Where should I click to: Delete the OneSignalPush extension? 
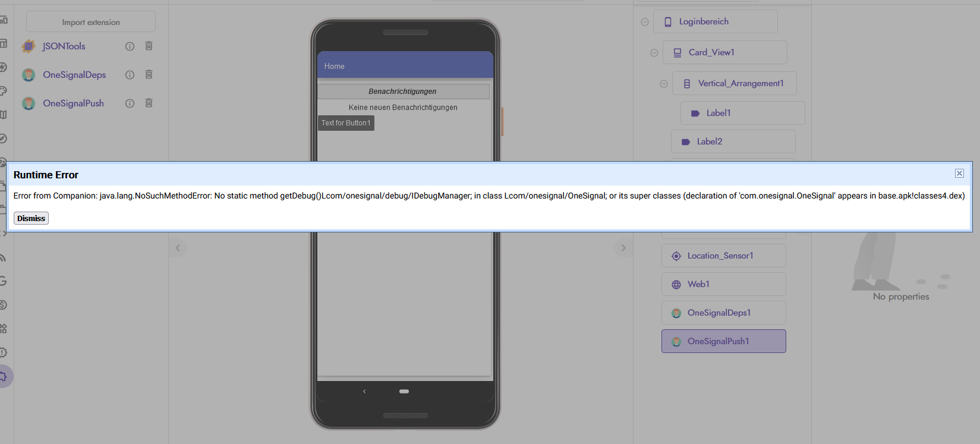click(149, 103)
